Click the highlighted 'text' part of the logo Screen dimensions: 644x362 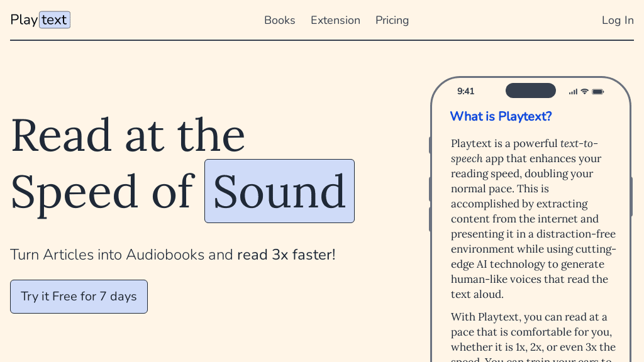pyautogui.click(x=55, y=19)
